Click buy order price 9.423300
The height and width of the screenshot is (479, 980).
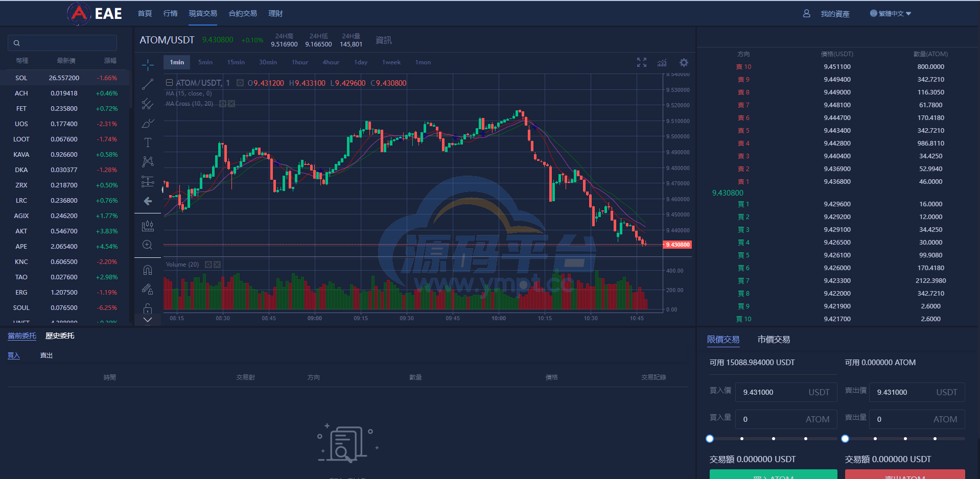click(837, 281)
